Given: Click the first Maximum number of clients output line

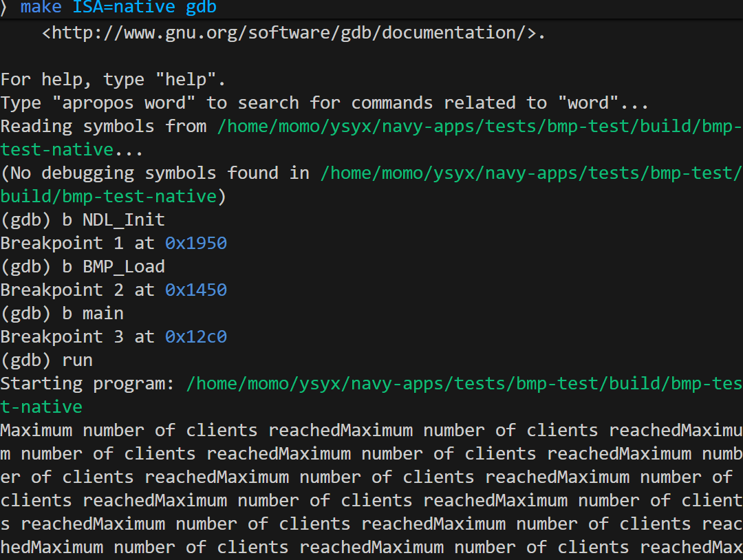Looking at the screenshot, I should 371,430.
